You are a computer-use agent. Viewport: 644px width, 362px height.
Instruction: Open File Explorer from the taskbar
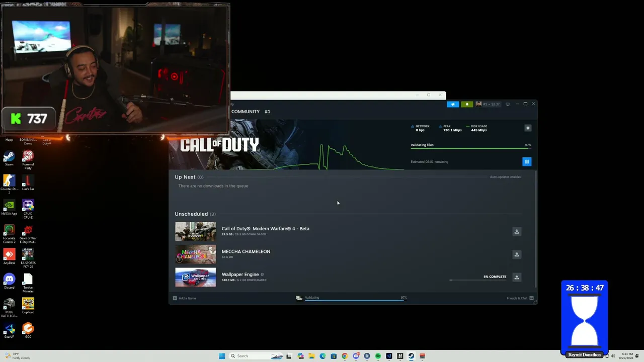pyautogui.click(x=311, y=356)
